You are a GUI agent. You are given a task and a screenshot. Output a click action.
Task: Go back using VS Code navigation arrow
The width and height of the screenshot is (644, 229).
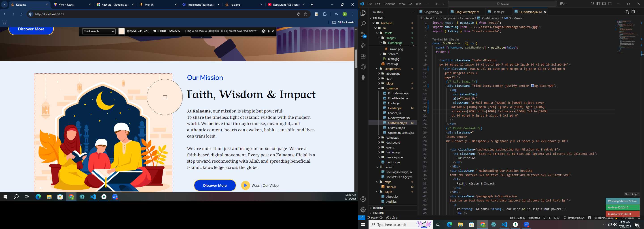437,4
